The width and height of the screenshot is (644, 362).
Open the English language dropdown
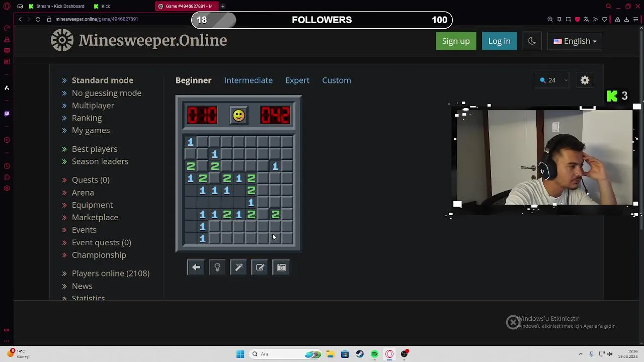coord(575,41)
